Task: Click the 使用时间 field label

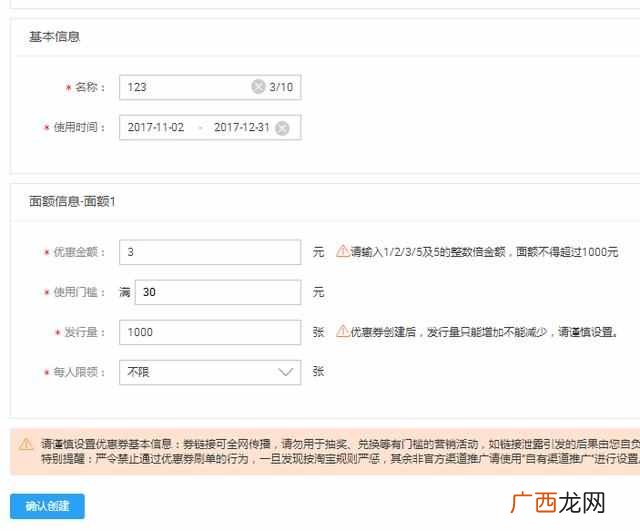Action: (x=79, y=127)
